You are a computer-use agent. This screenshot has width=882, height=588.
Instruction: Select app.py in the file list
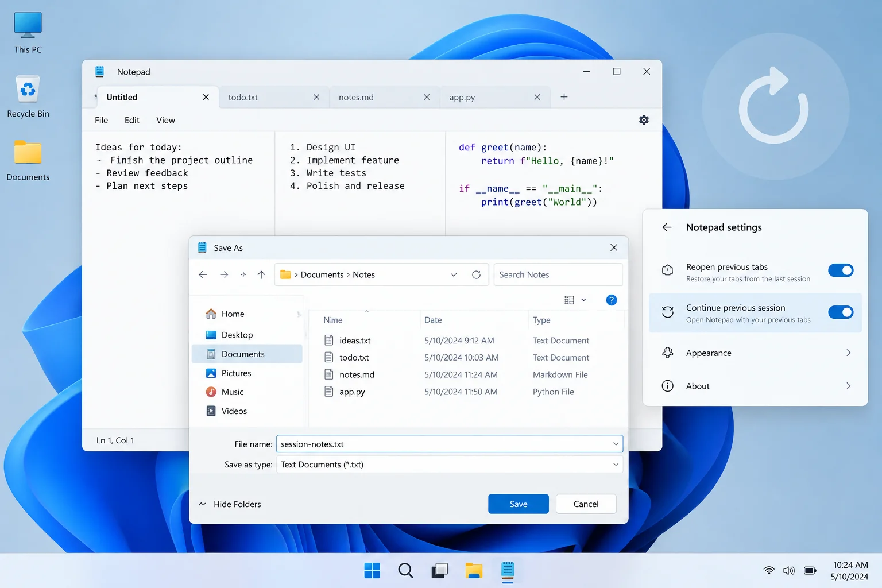coord(352,392)
